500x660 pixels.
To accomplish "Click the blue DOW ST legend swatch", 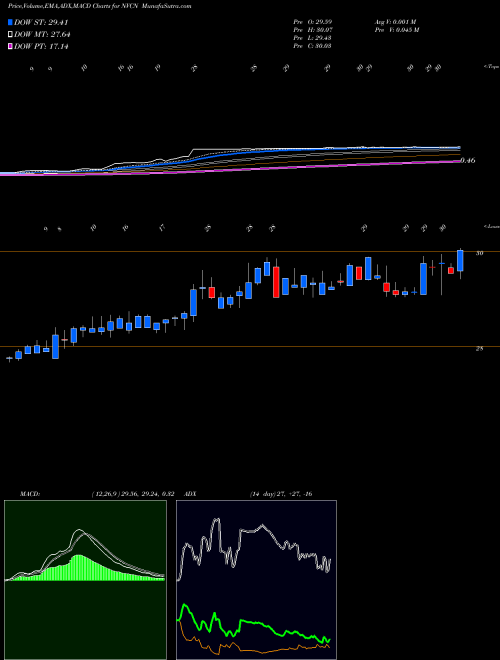I will click(x=11, y=22).
